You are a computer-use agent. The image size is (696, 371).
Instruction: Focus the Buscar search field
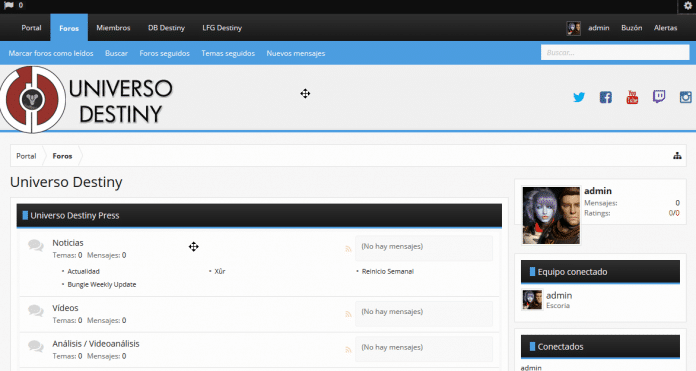(x=615, y=52)
